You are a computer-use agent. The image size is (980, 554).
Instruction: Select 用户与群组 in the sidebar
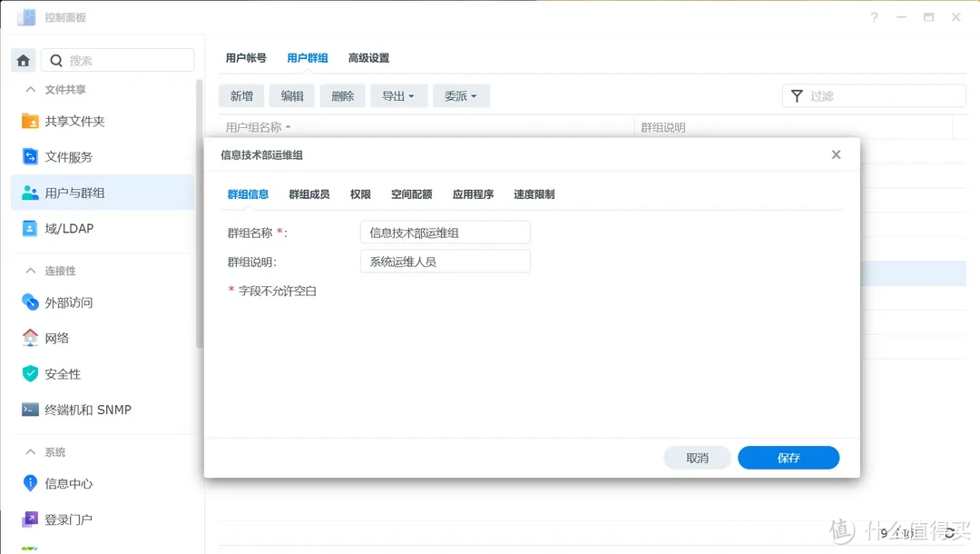[77, 192]
